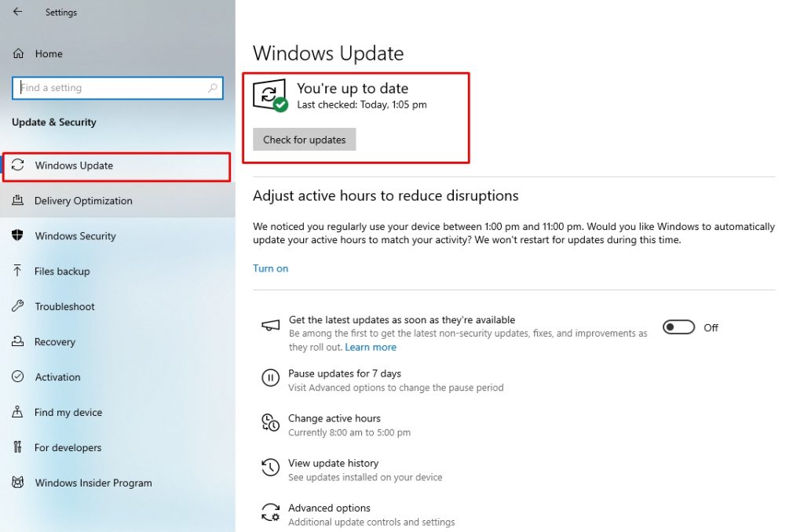Click the 'Update & Security' heading
This screenshot has height=532, width=804.
(x=54, y=122)
